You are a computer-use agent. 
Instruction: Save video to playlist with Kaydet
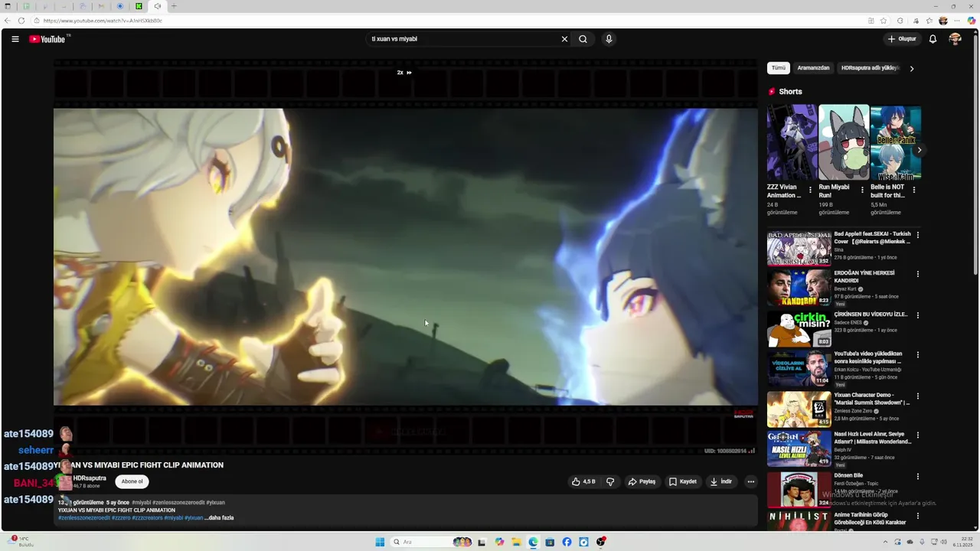[x=683, y=481]
